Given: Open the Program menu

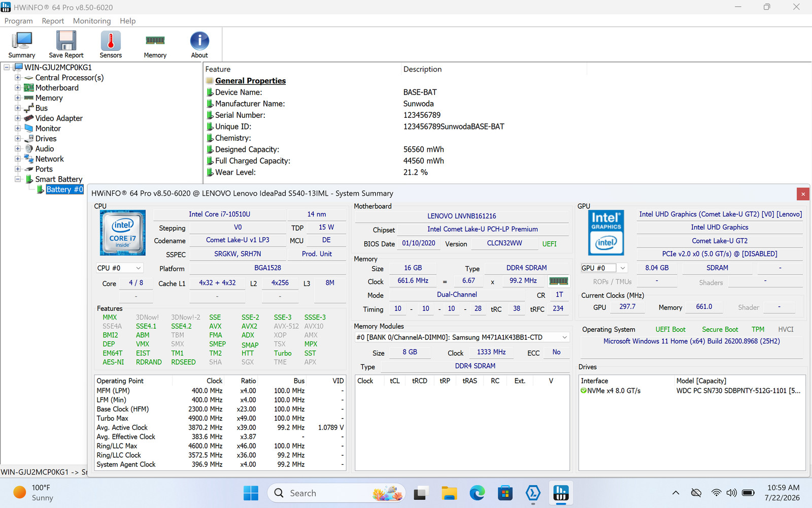Looking at the screenshot, I should click(x=18, y=21).
